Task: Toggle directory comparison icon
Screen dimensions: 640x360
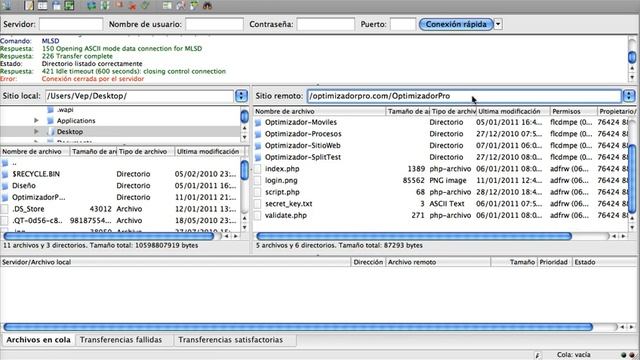Action: point(181,5)
